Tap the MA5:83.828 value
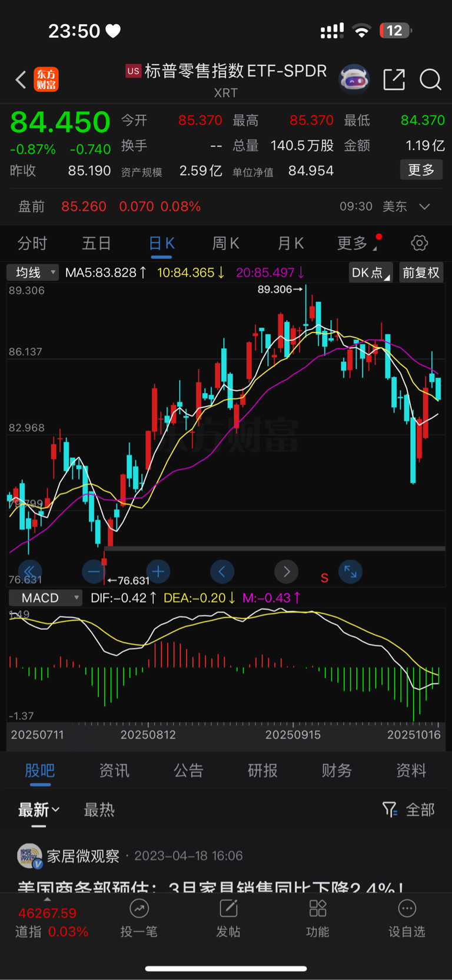The image size is (452, 980). pos(106,273)
